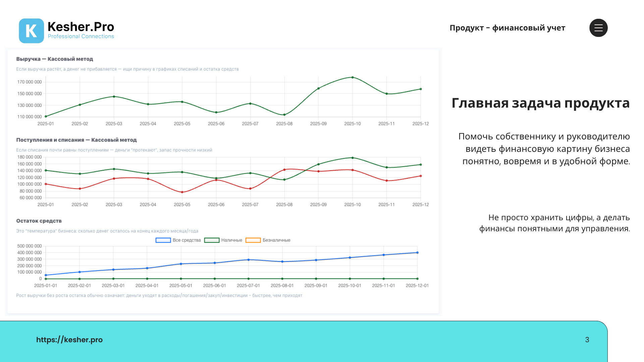Click the Kesher.Pro K logo icon
This screenshot has width=644, height=362.
click(x=31, y=31)
